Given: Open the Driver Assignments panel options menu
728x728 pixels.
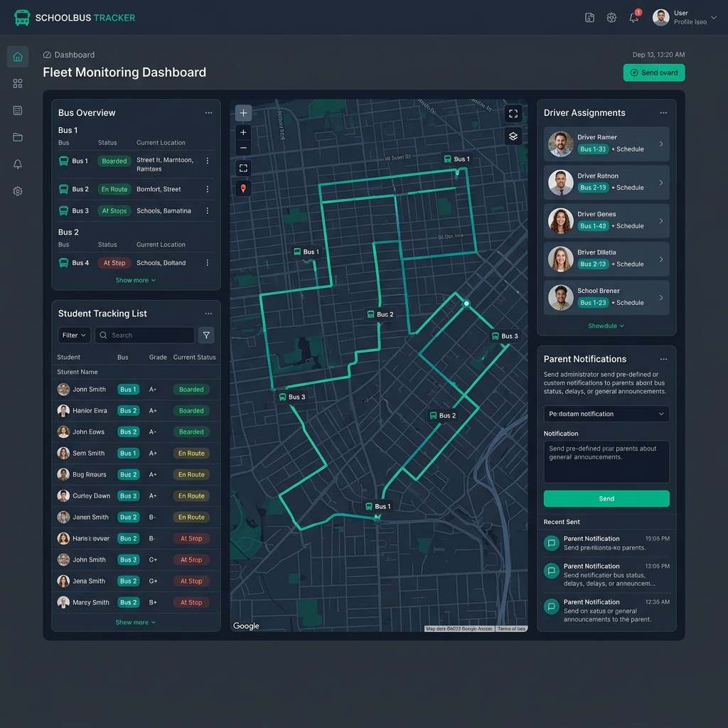Looking at the screenshot, I should coord(663,113).
